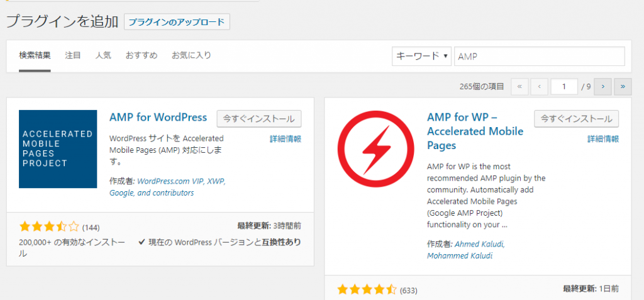The width and height of the screenshot is (644, 300).
Task: Switch to the おすすめ tab
Action: (x=142, y=55)
